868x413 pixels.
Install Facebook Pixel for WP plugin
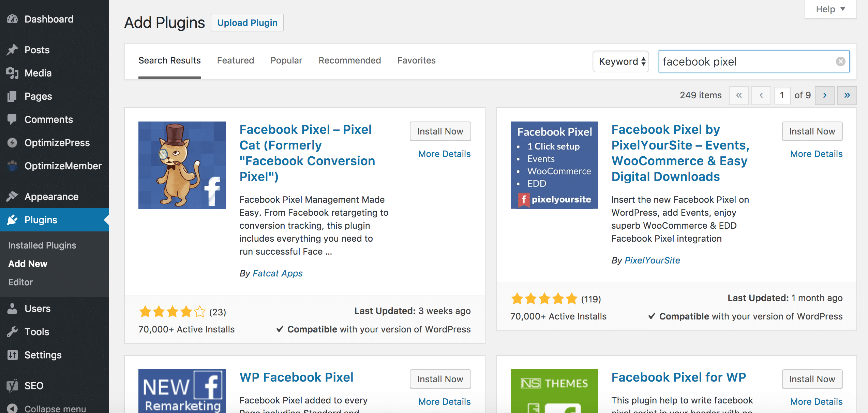point(812,379)
